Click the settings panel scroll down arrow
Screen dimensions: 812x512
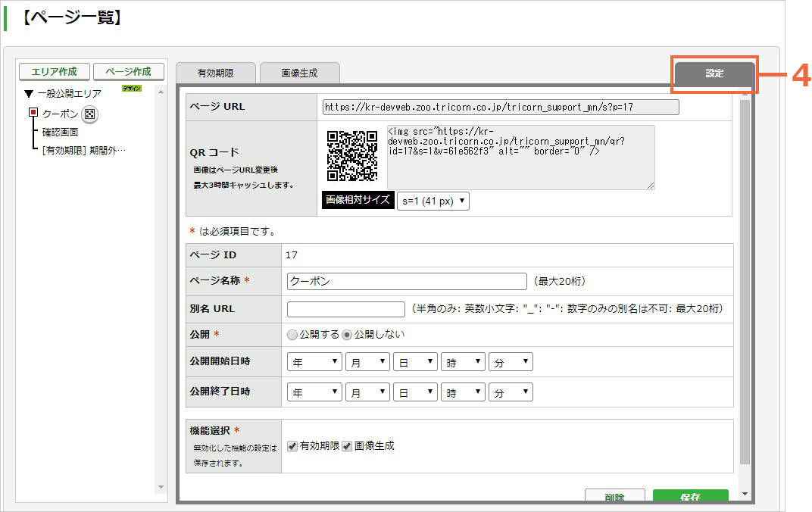coord(745,494)
